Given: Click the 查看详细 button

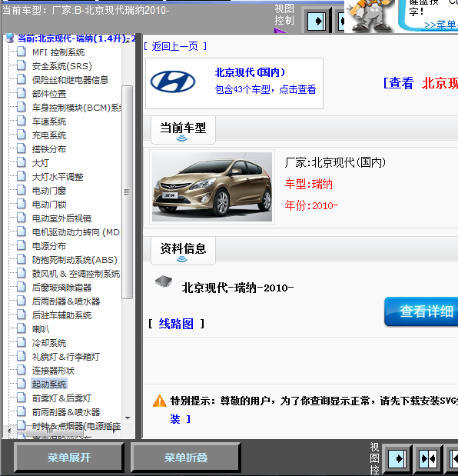Looking at the screenshot, I should [x=422, y=311].
